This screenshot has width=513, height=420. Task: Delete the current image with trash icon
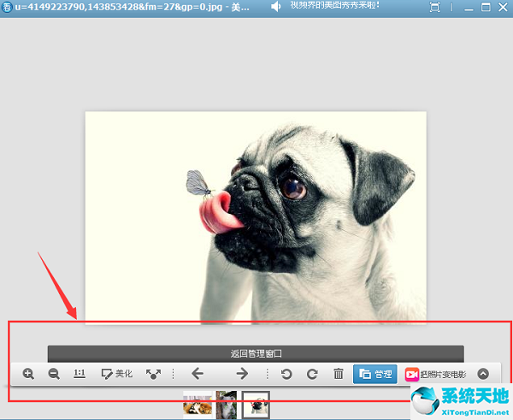tap(338, 374)
